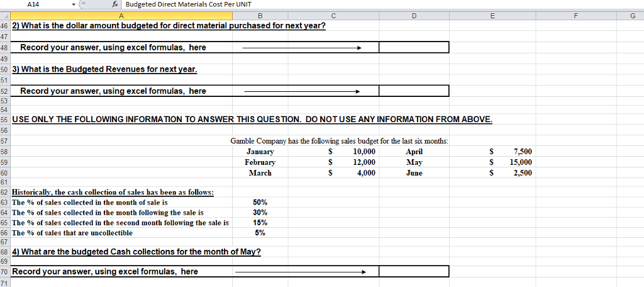Click question 4 Cash collections May text
The height and width of the screenshot is (287, 644).
click(x=136, y=252)
